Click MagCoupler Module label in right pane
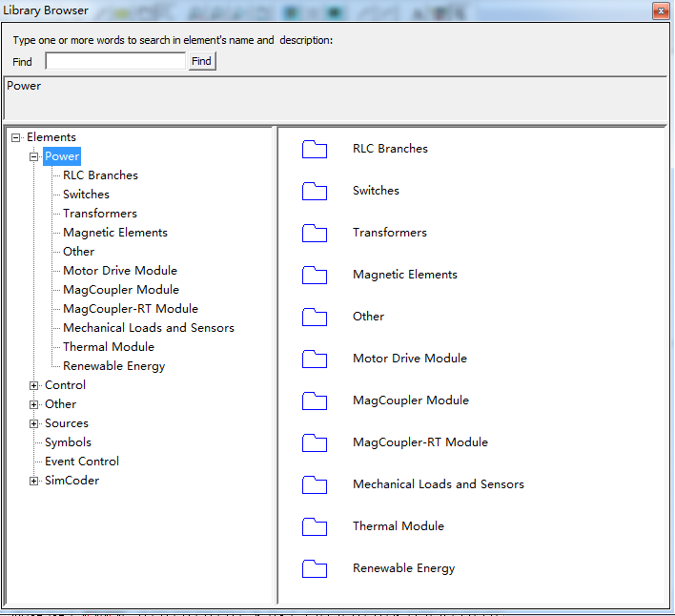675x616 pixels. click(x=411, y=400)
